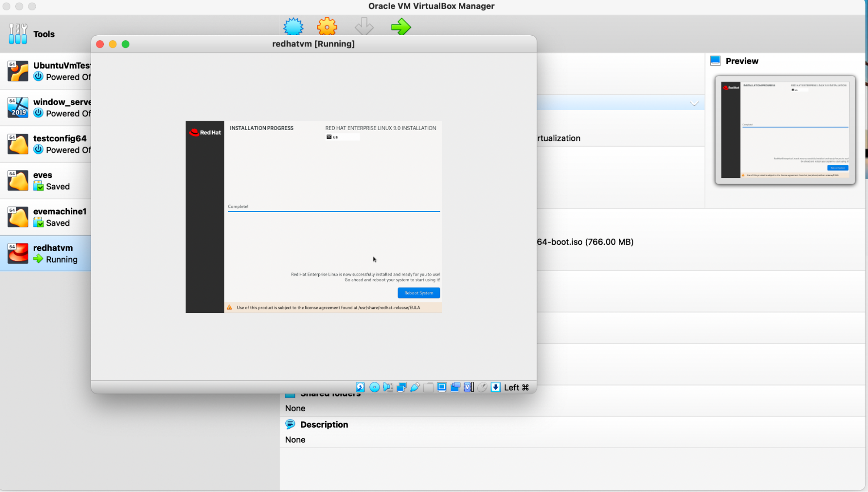868x492 pixels.
Task: Click the Red Hat logo in the installer sidebar
Action: [x=205, y=132]
